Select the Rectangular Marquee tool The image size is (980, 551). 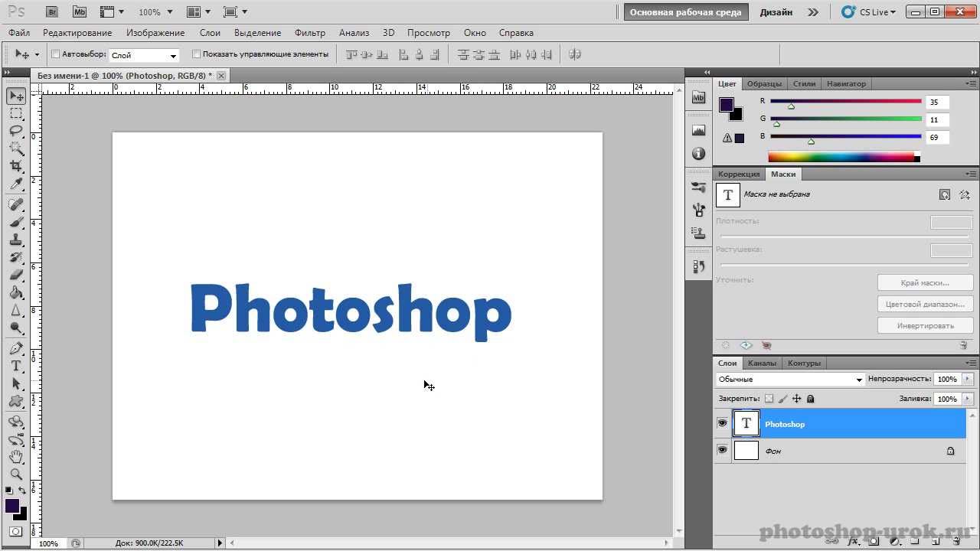[16, 113]
